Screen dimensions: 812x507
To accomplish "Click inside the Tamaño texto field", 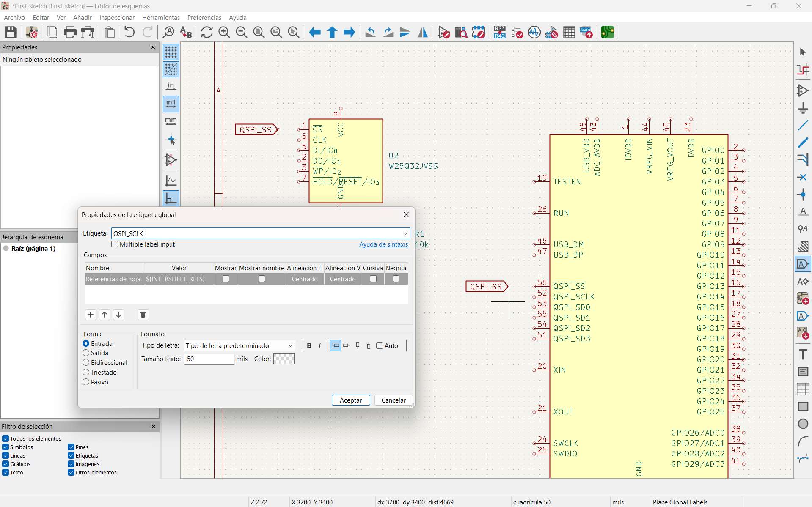I will 209,359.
